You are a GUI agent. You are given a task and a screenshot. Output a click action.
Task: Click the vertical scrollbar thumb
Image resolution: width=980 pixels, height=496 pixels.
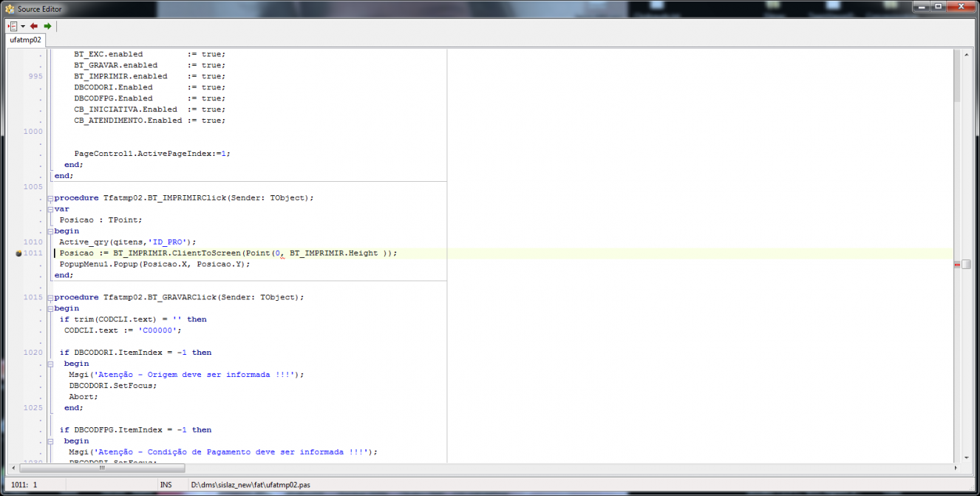pyautogui.click(x=967, y=264)
